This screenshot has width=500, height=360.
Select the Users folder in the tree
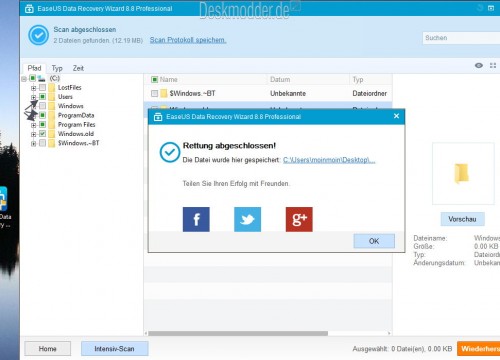point(65,97)
